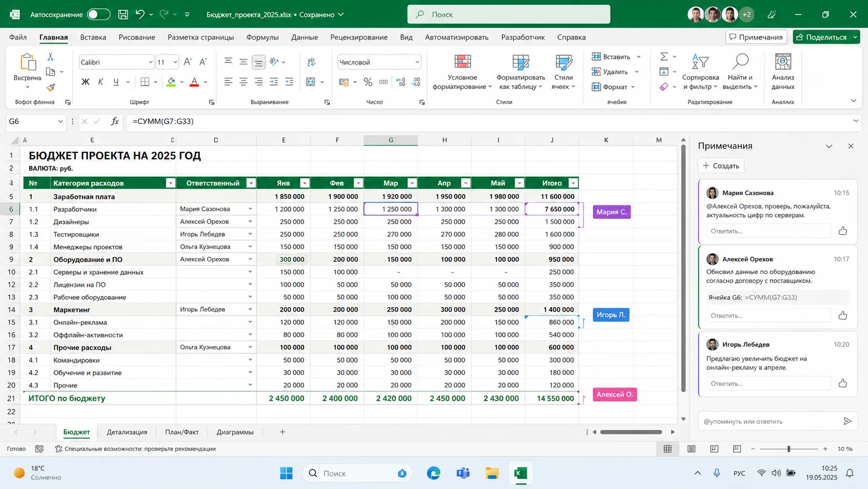Screen dimensions: 868x489
Task: Like Мария Сазонова's comment with thumbs-up
Action: (x=843, y=231)
